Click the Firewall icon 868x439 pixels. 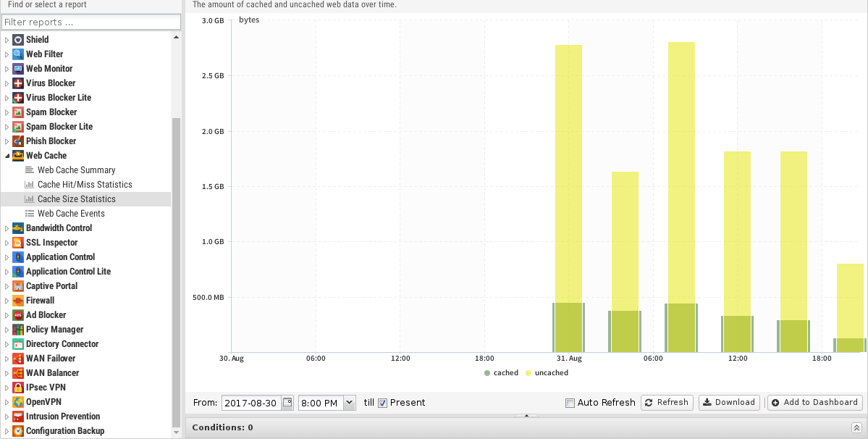(x=18, y=301)
